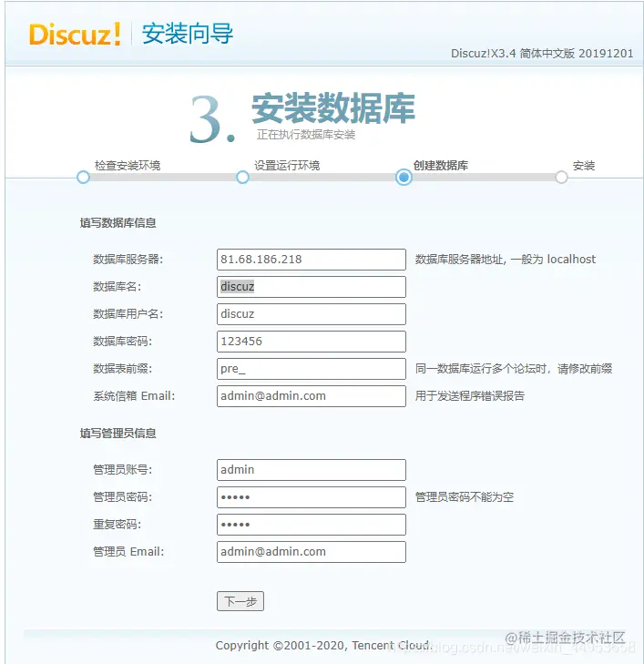Click the 重复密码: label

point(117,525)
